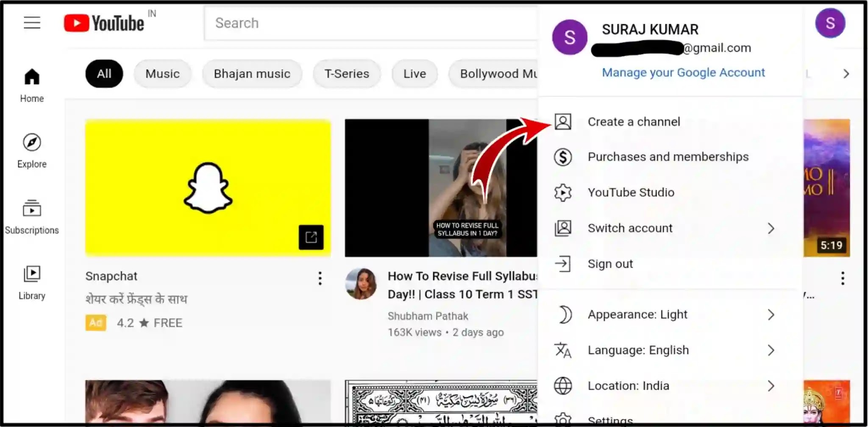Screen dimensions: 868x427
Task: Click the Sign out arrow icon
Action: point(563,264)
